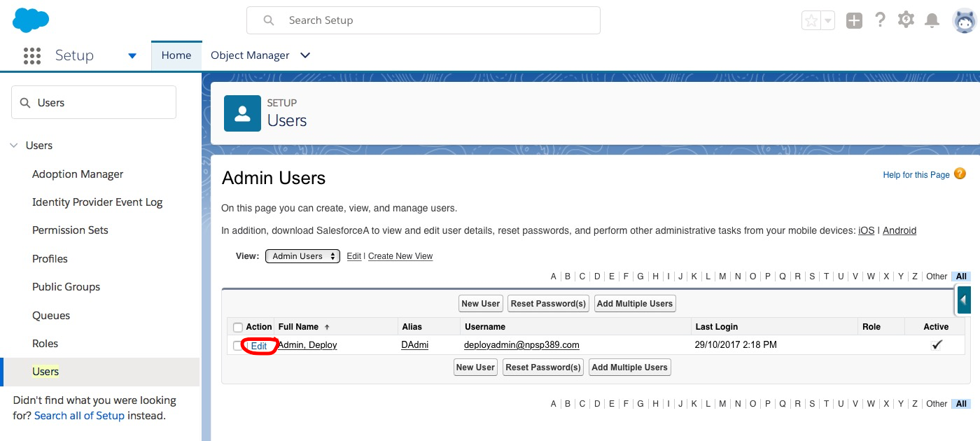Click the Salesforce cloud logo
Screen dimensions: 980x441
[31, 20]
